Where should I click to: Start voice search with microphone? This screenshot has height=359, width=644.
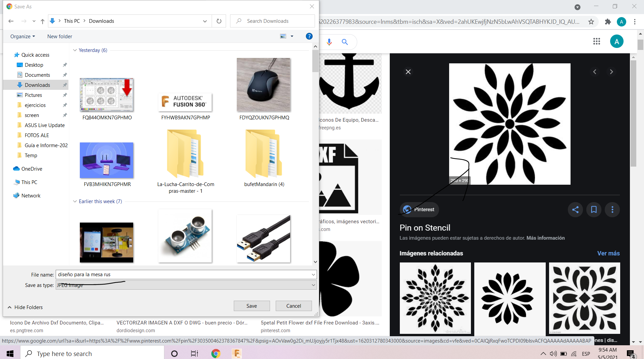tap(329, 42)
